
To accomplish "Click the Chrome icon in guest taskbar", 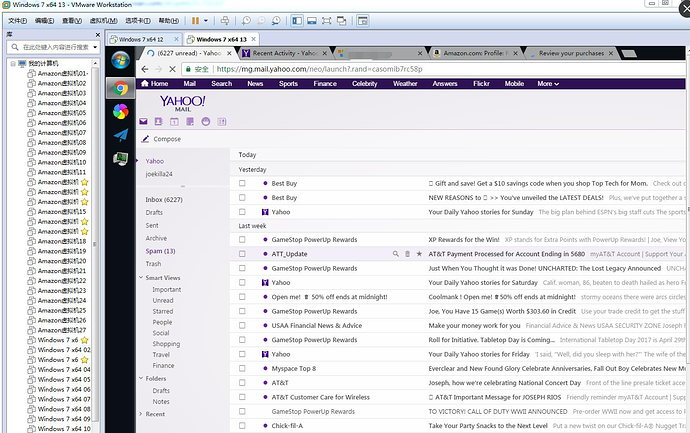I will click(120, 87).
